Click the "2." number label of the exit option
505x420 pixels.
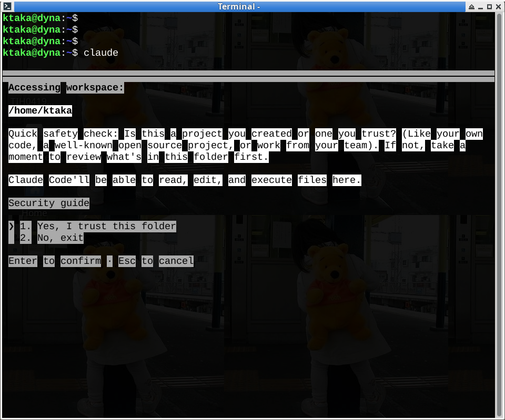(x=25, y=238)
